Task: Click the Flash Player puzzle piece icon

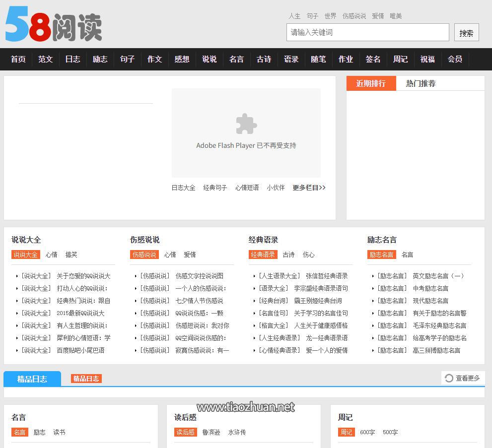Action: 246,124
